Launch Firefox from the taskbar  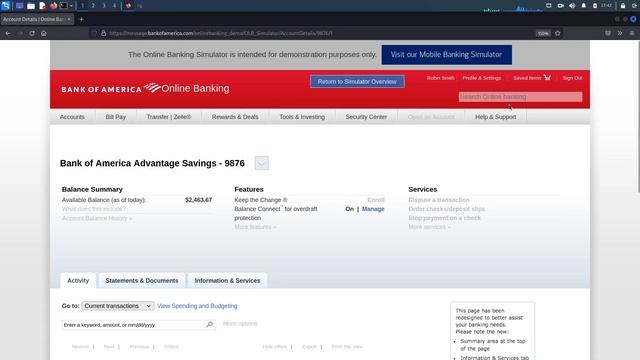(x=53, y=6)
